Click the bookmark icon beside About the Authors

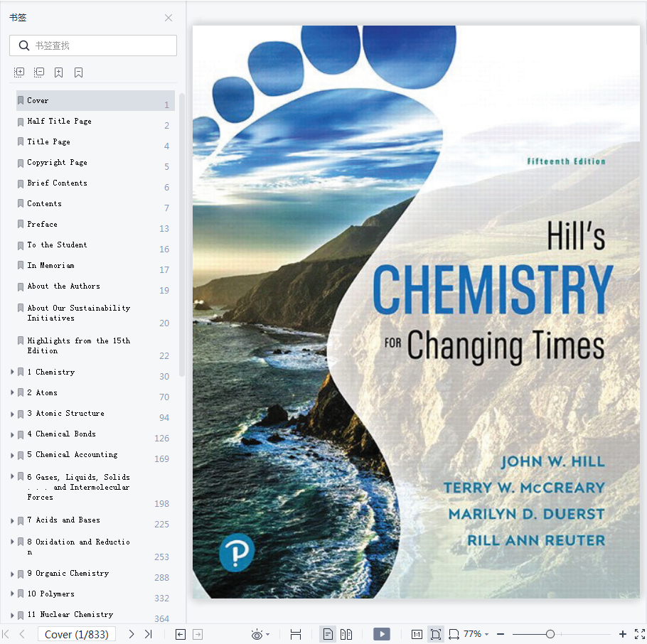click(x=21, y=286)
